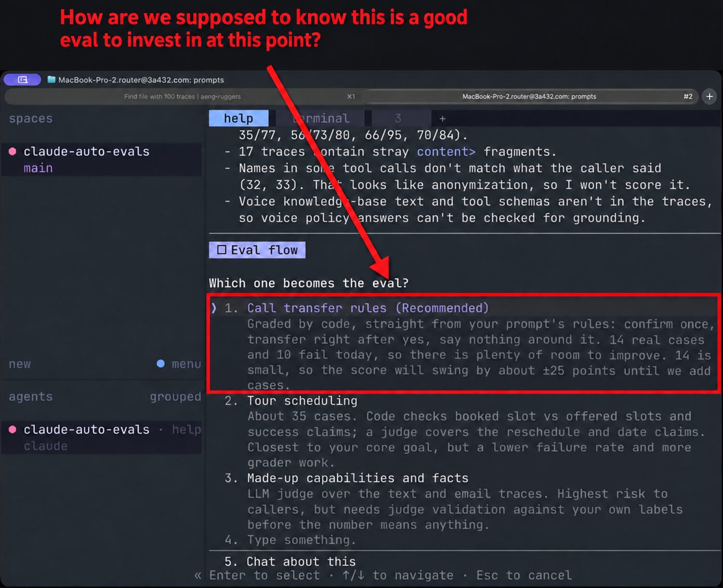
Task: Switch to the 'Find file with 100 traces' tab
Action: click(x=182, y=96)
